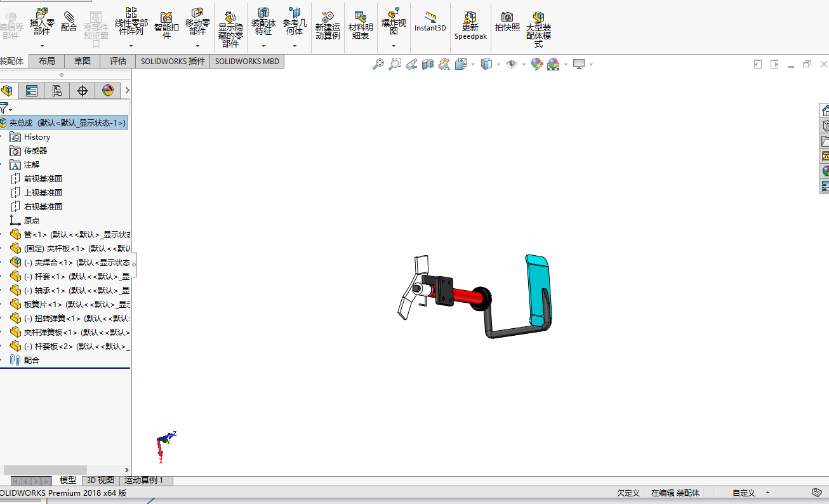This screenshot has width=829, height=504.
Task: Switch to the 模型 bottom tab
Action: point(68,481)
